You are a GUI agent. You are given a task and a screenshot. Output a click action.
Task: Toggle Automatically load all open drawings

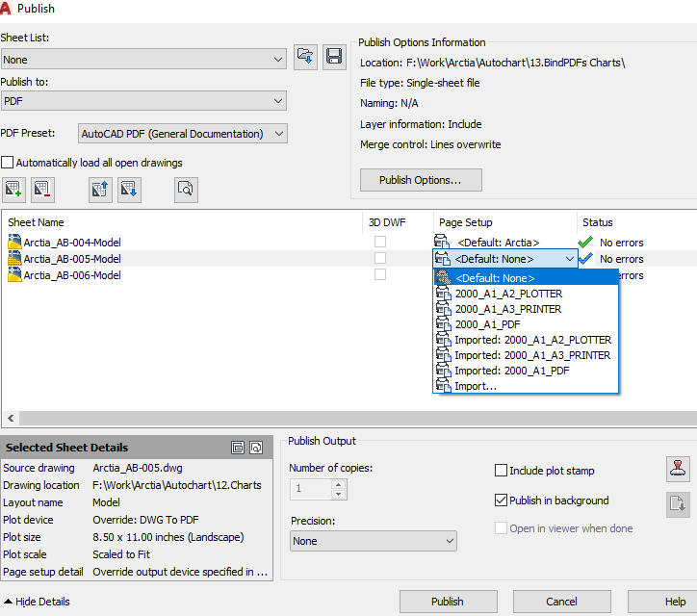7,163
